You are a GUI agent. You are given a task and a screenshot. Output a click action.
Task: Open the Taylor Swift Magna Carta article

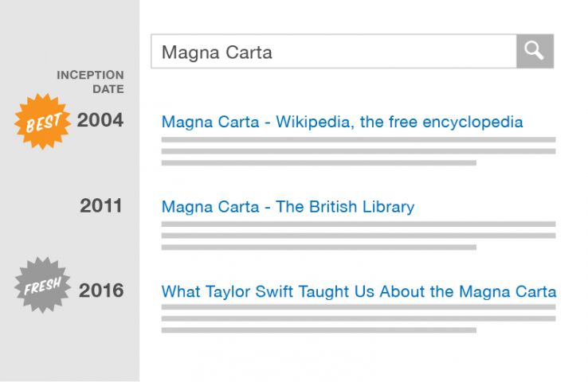pos(359,291)
